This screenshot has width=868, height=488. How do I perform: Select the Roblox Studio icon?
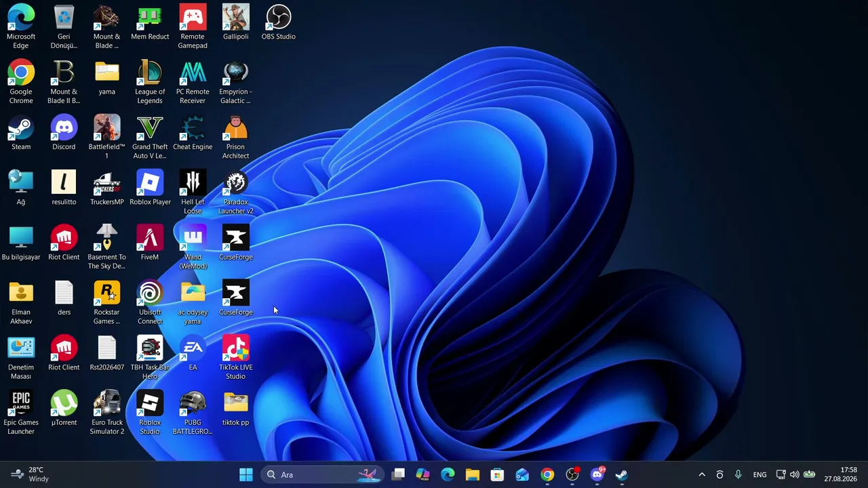click(x=150, y=413)
